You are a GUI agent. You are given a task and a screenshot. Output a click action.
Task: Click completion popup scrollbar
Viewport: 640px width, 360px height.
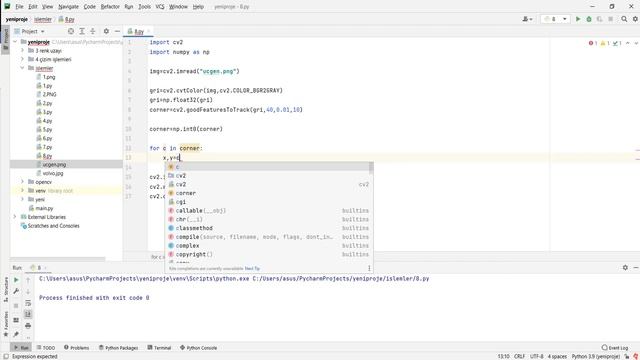click(371, 167)
